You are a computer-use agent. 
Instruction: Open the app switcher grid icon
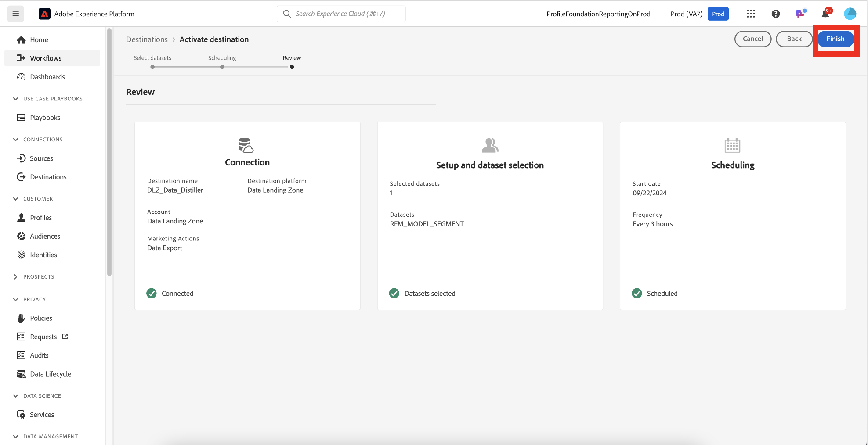(x=751, y=14)
